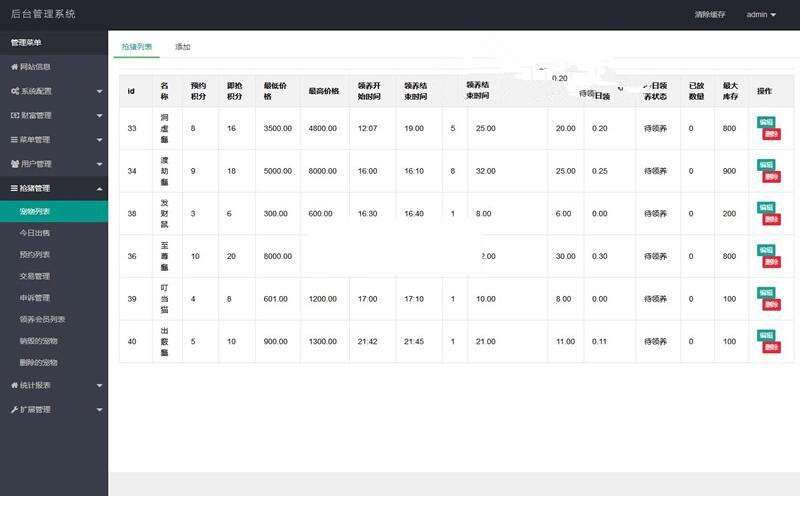Image resolution: width=801 pixels, height=513 pixels.
Task: Expand the 系统配置 submenu arrow
Action: 99,91
